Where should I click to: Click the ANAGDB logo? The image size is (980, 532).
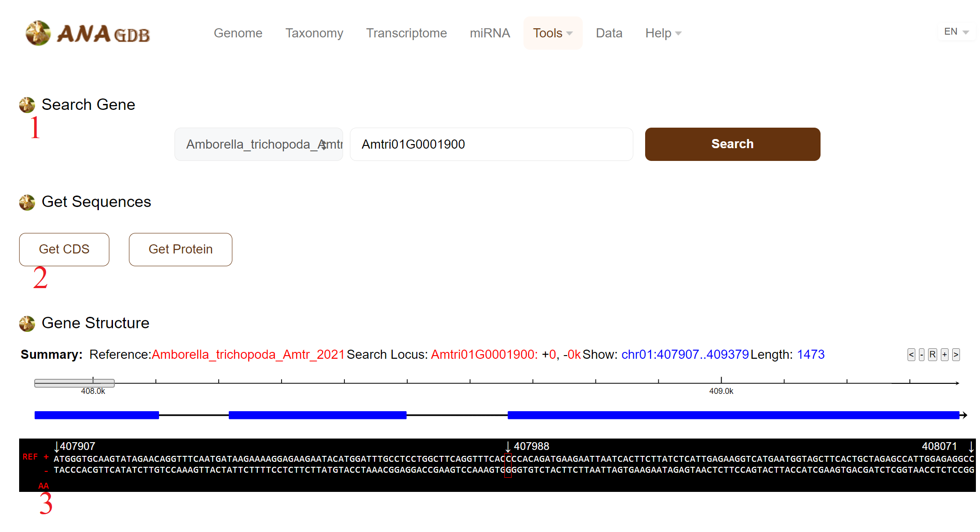87,33
